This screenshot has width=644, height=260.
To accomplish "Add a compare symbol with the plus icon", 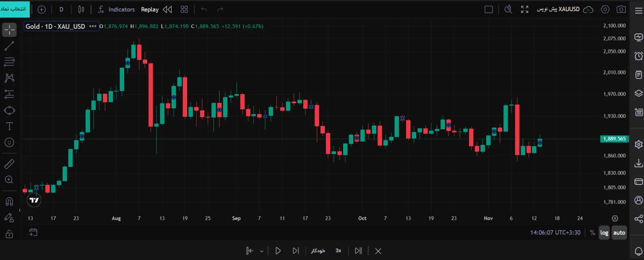I will 42,9.
